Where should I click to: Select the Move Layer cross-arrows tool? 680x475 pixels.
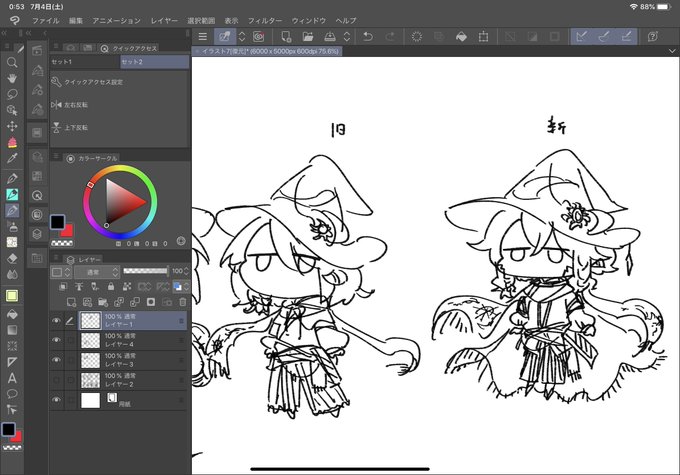12,126
